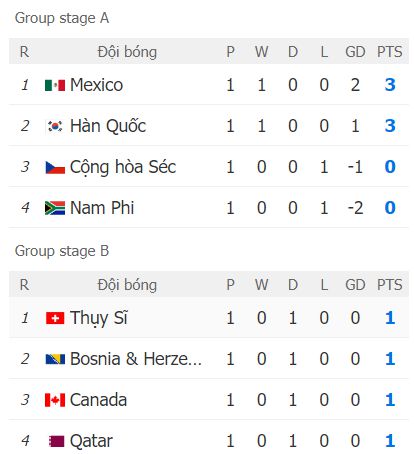Click the Group stage A heading
This screenshot has height=454, width=414.
tap(62, 18)
